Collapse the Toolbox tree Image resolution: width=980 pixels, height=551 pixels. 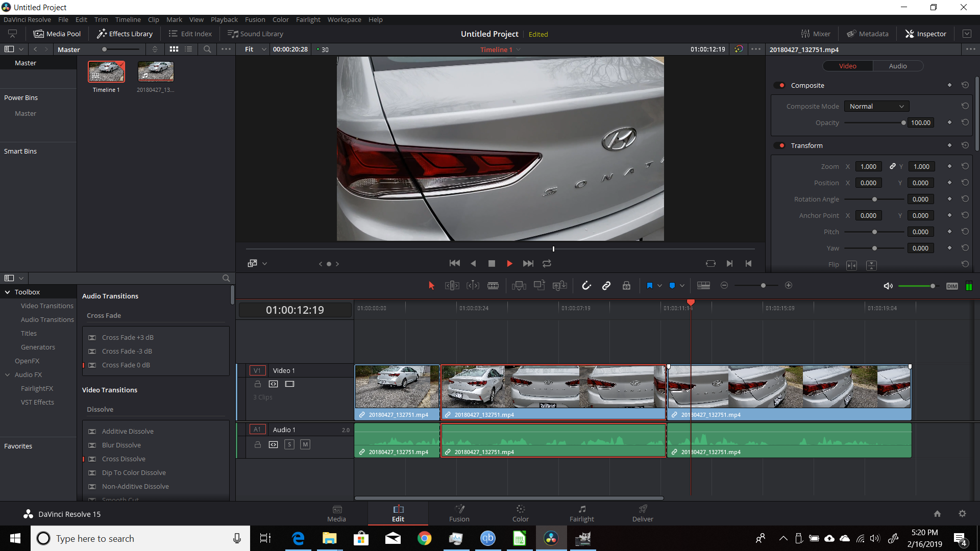8,292
